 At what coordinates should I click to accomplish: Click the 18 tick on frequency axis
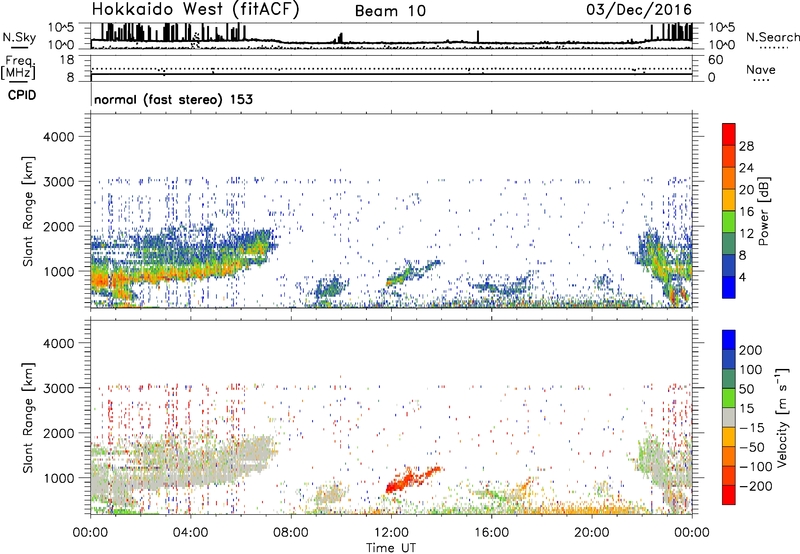(66, 60)
